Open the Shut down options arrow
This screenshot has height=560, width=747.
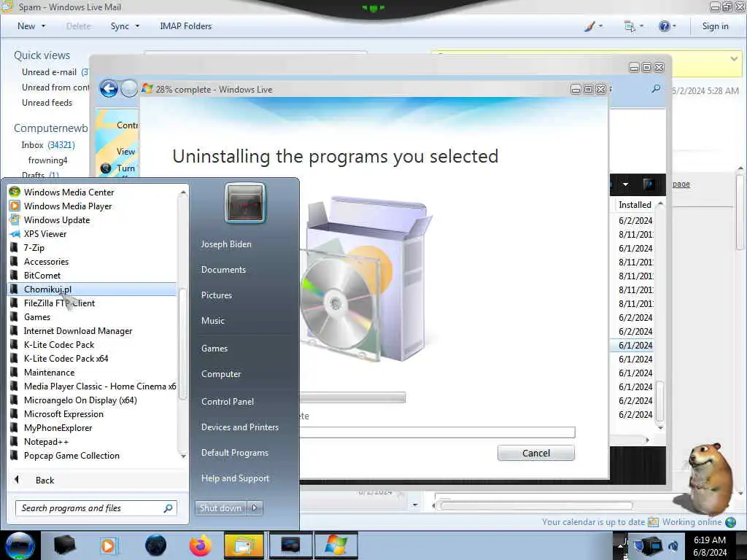click(x=255, y=508)
